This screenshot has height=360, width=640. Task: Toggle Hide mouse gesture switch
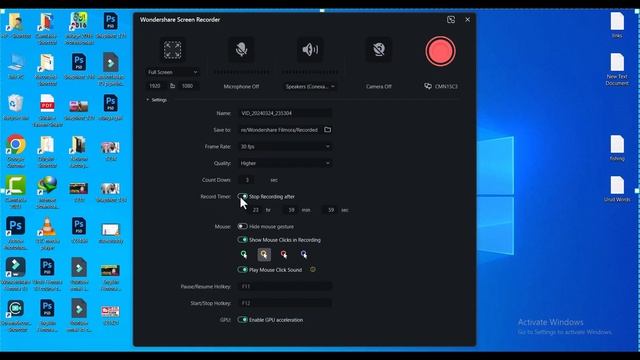coord(242,226)
